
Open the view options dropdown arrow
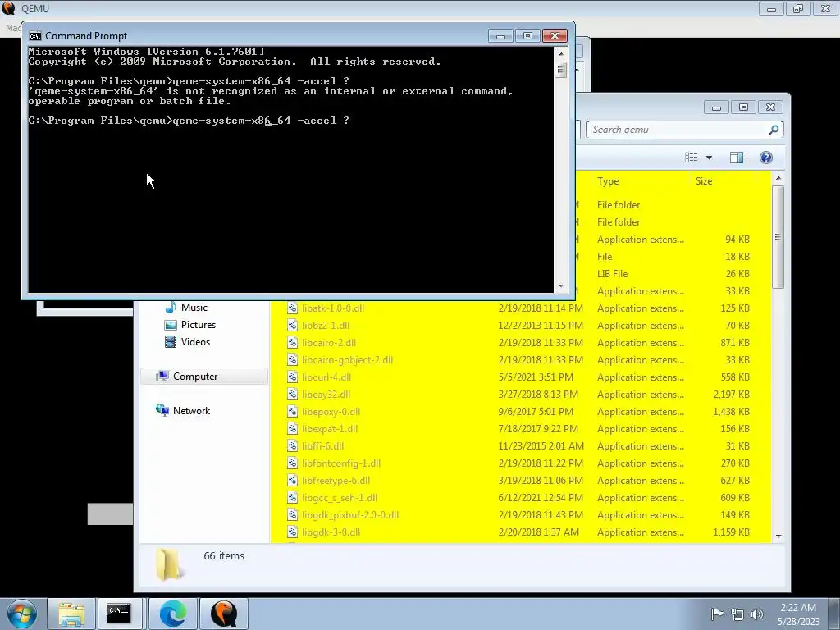coord(709,157)
